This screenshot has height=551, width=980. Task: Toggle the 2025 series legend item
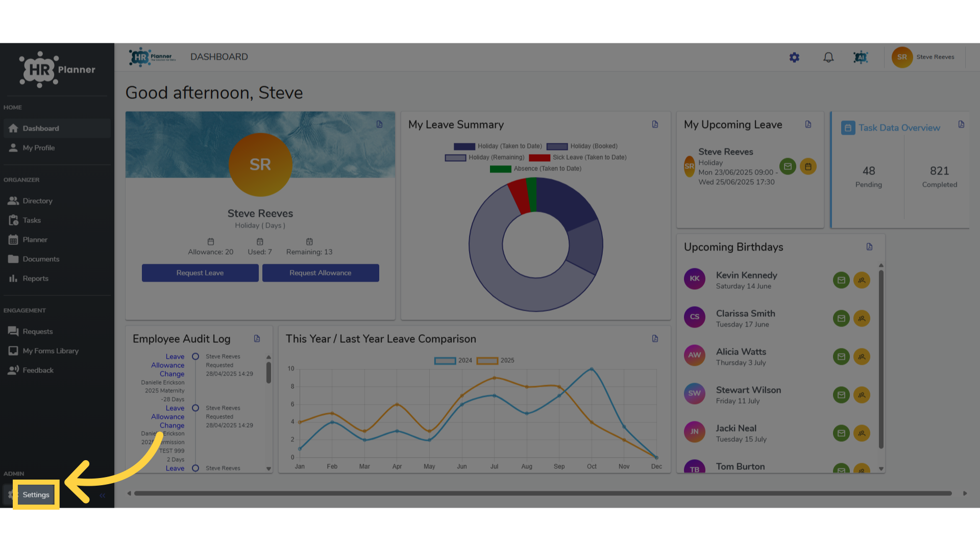[x=495, y=361]
